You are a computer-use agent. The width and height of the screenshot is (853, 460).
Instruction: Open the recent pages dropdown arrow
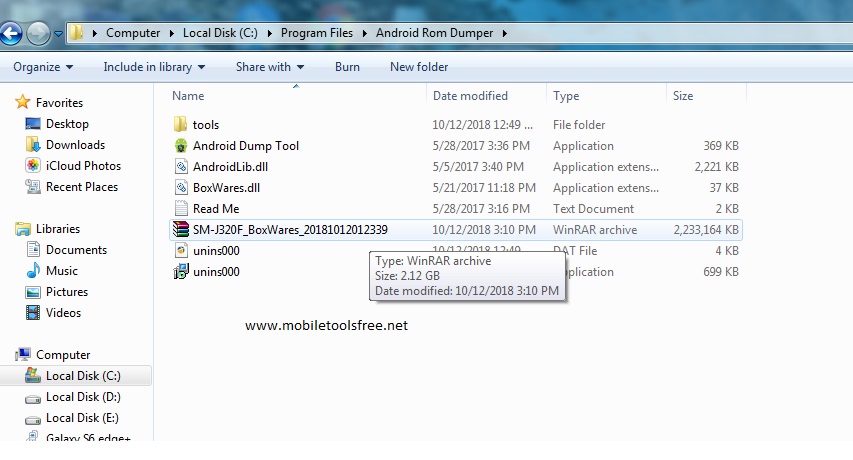[58, 34]
